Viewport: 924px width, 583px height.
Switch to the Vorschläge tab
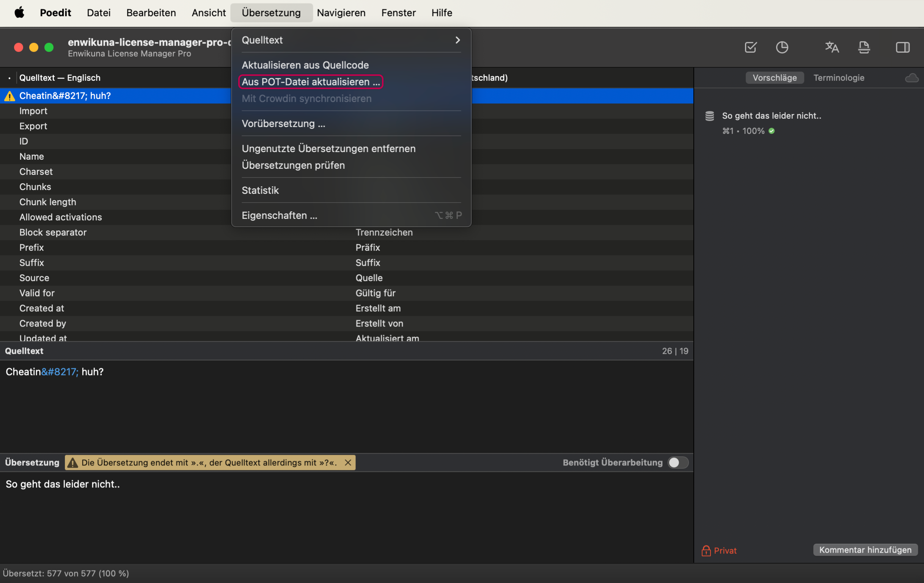[x=774, y=78]
